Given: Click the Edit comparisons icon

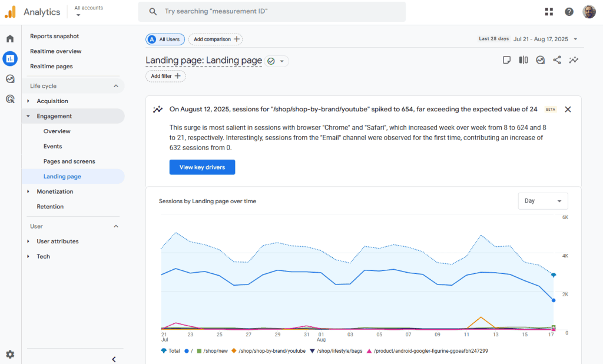Looking at the screenshot, I should [523, 60].
